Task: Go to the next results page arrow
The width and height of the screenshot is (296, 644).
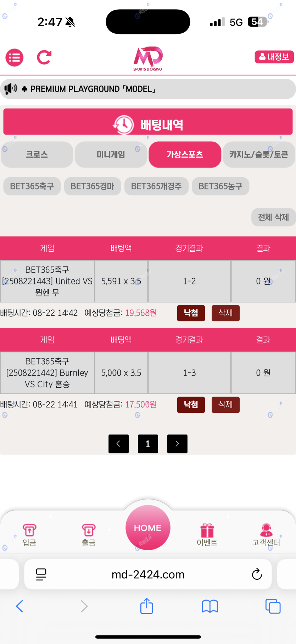Action: pos(177,444)
